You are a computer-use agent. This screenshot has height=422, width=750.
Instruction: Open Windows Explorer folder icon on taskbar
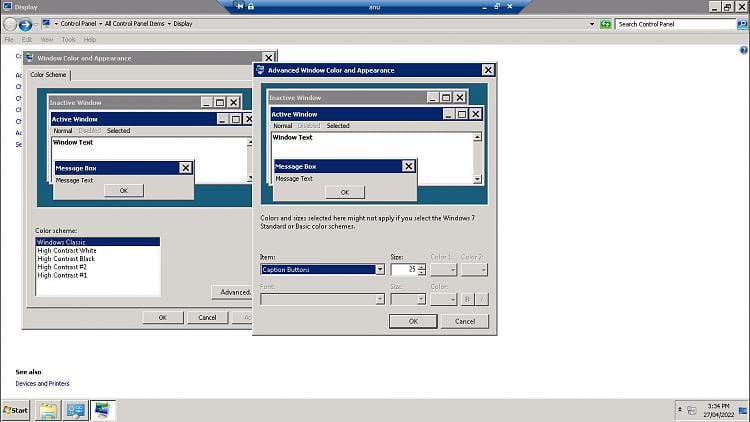(x=48, y=411)
